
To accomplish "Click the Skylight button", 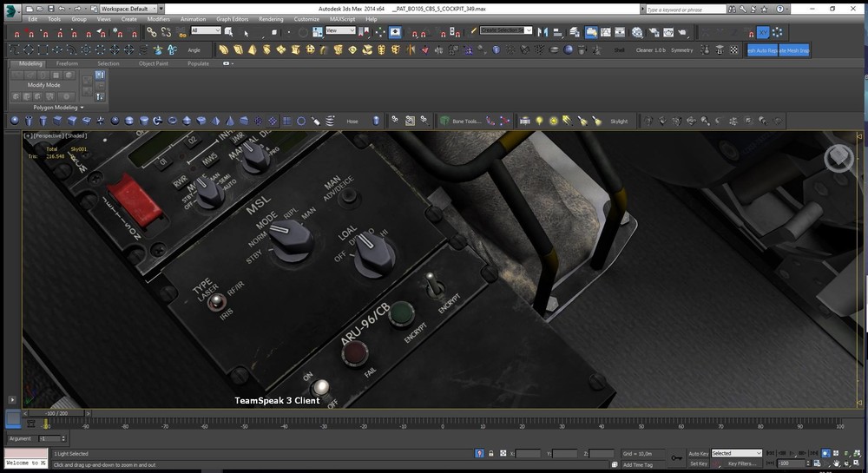I will pyautogui.click(x=619, y=122).
